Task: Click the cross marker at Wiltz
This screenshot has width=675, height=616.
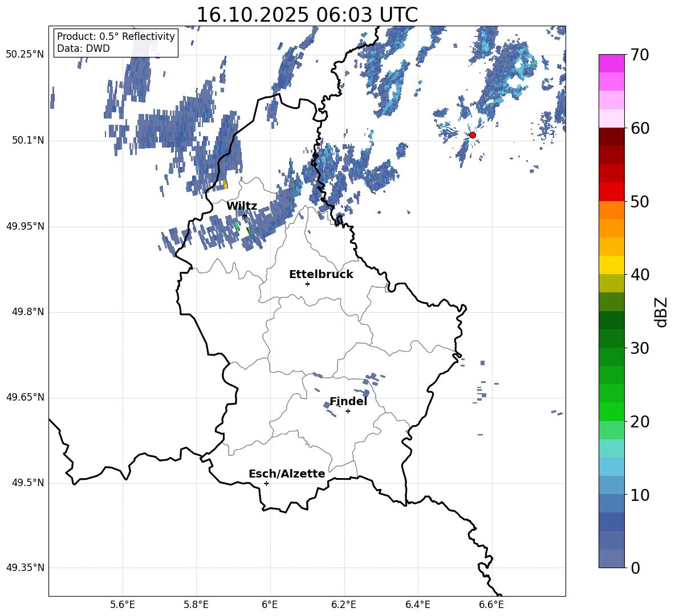Action: pyautogui.click(x=245, y=216)
